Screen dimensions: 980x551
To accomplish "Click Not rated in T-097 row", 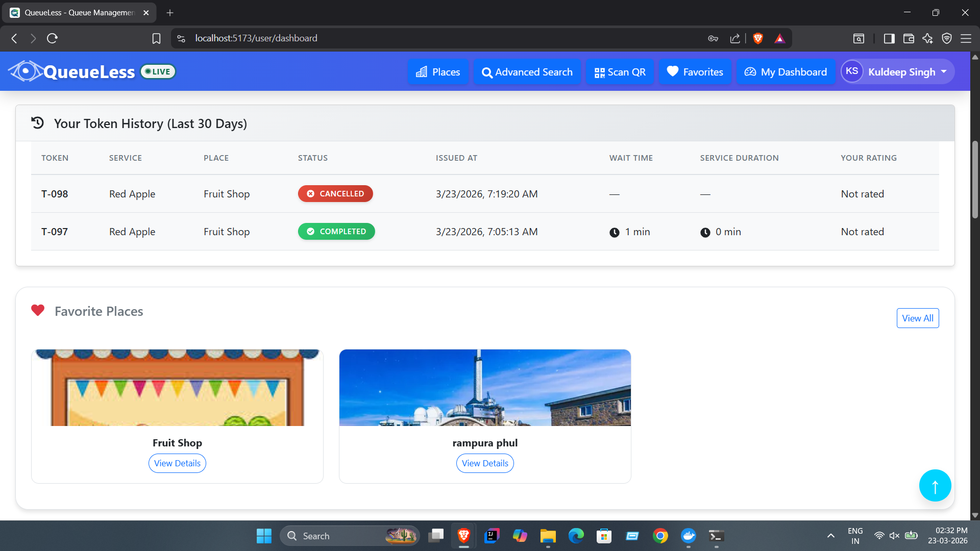I will pyautogui.click(x=862, y=232).
